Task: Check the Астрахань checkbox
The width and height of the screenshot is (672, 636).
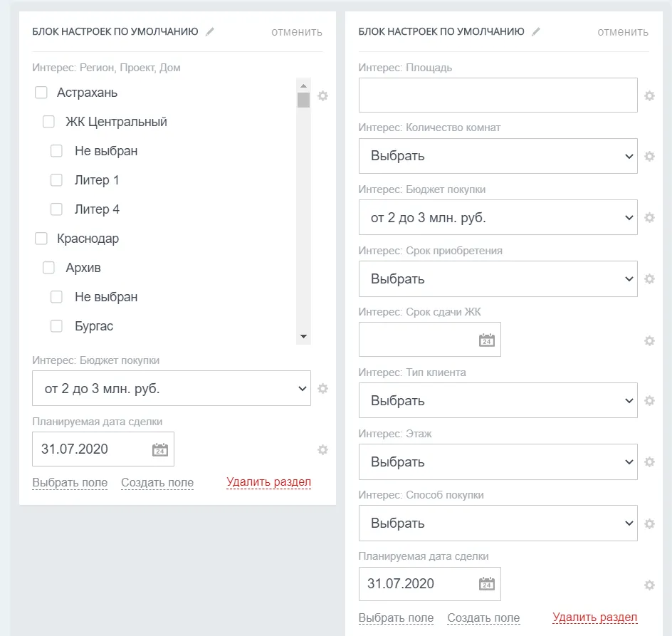Action: (x=41, y=93)
